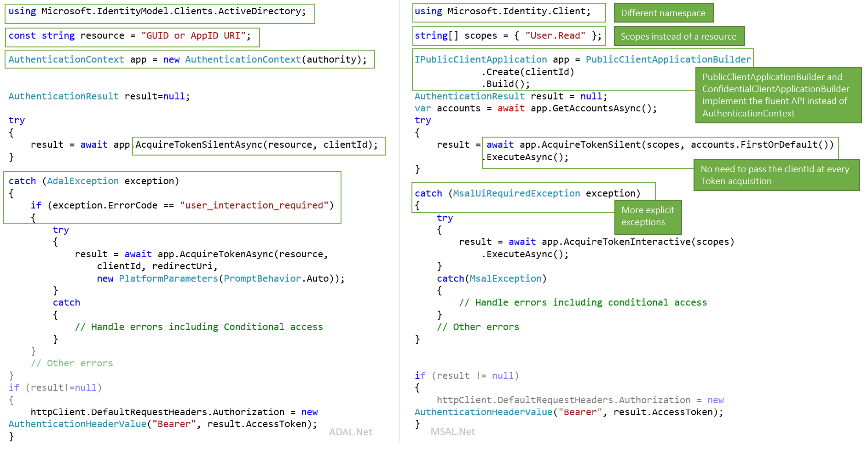Screen dimensions: 868x451
Task: Select the Microsoft.IdentityModel.Clients.ActiveDirectory using statement
Action: click(x=160, y=11)
